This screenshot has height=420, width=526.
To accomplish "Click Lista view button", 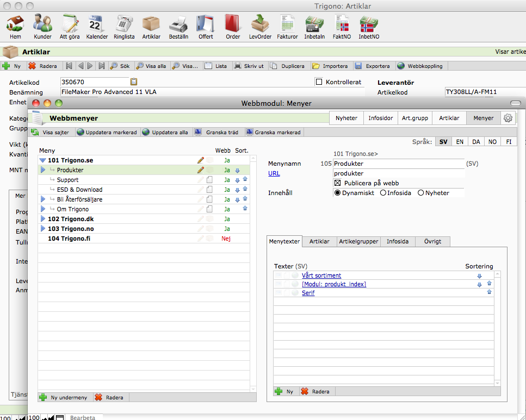I will point(216,66).
